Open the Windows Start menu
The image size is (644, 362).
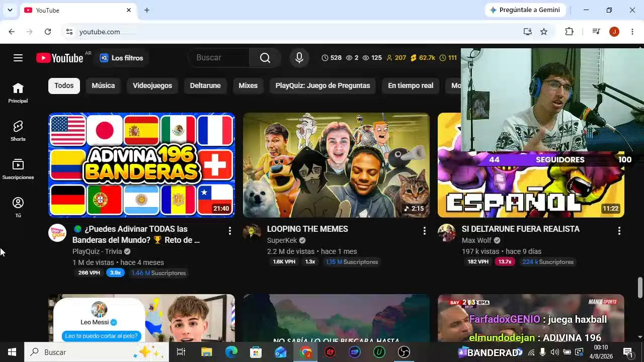(12, 352)
